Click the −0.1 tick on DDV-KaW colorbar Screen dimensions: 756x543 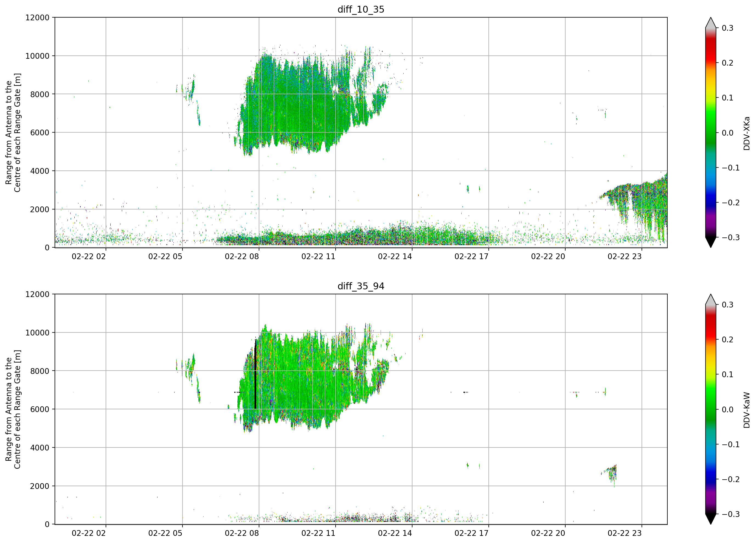point(731,445)
